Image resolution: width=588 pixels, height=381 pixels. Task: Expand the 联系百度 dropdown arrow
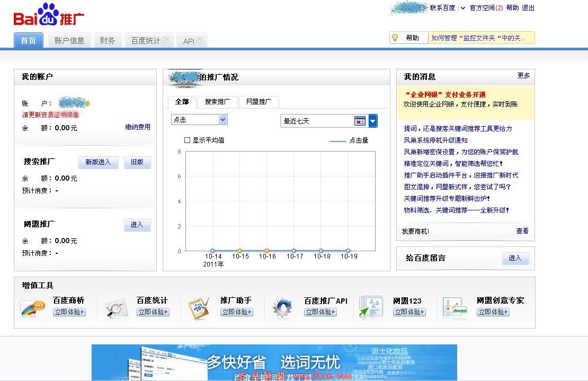click(462, 8)
